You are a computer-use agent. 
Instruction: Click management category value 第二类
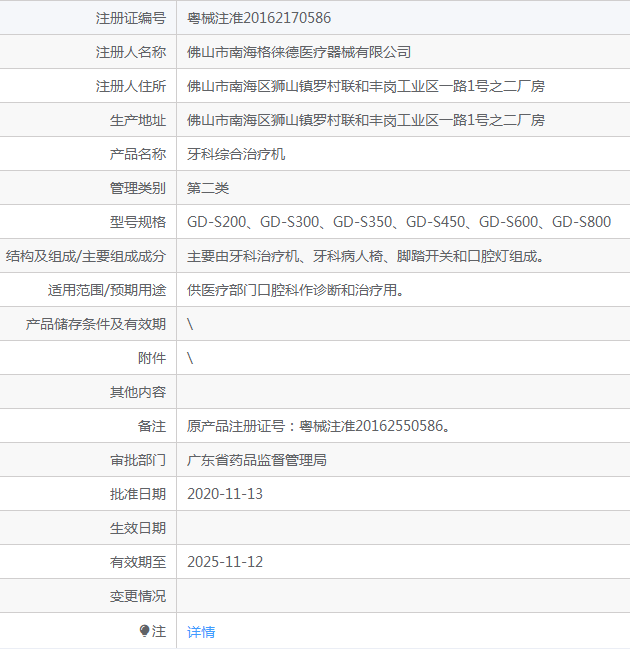208,188
